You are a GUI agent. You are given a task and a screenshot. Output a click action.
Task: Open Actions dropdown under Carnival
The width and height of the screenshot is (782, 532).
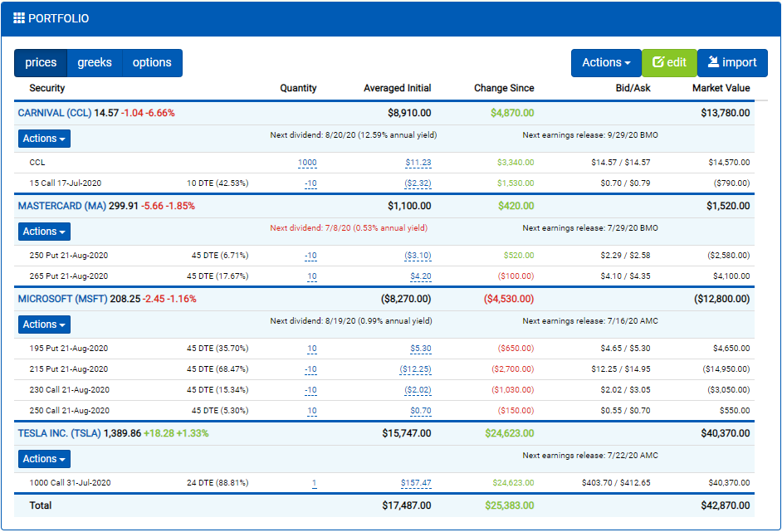[44, 139]
